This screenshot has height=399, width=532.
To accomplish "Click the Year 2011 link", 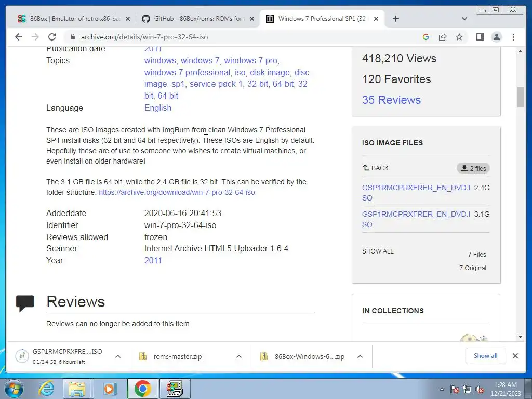I will [153, 260].
